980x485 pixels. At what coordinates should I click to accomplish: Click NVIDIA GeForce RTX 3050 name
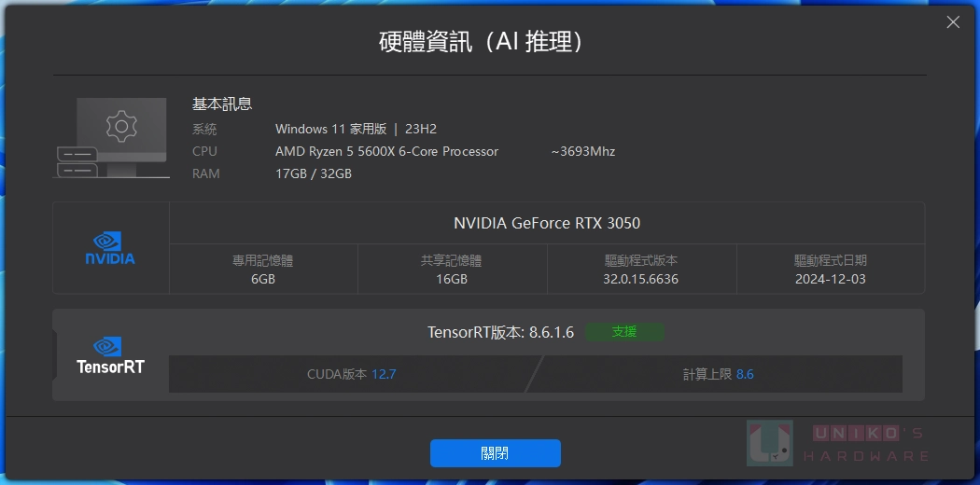click(547, 223)
